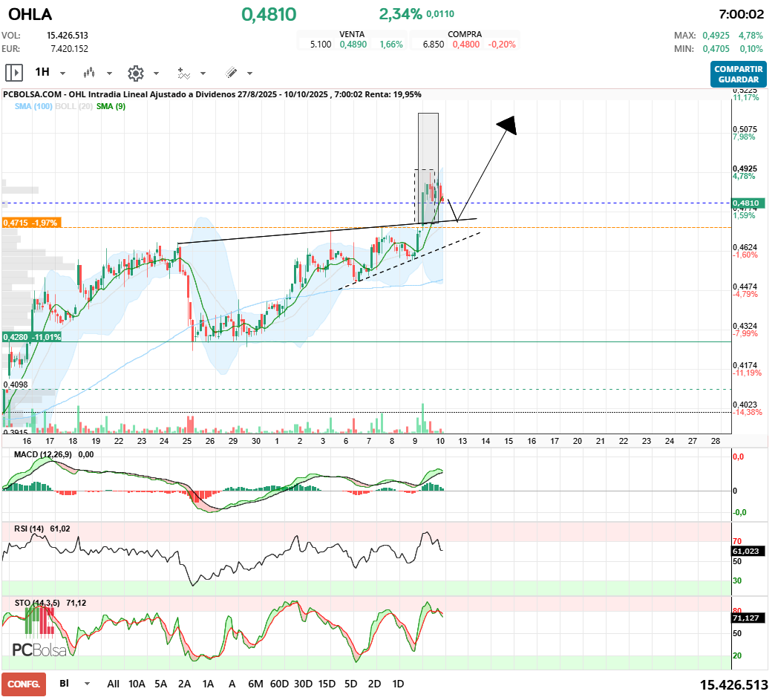Open the side panel toggle icon
The height and width of the screenshot is (700, 778).
click(x=14, y=73)
